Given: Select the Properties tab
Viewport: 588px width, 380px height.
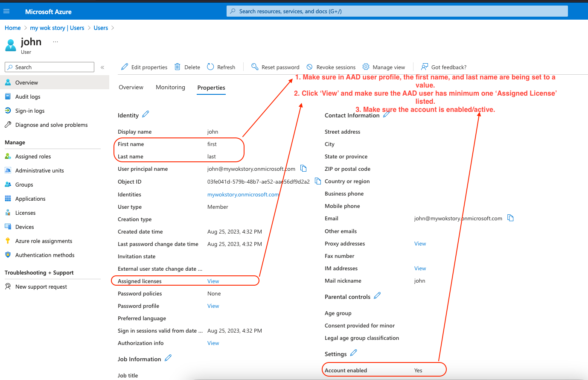Looking at the screenshot, I should 211,88.
